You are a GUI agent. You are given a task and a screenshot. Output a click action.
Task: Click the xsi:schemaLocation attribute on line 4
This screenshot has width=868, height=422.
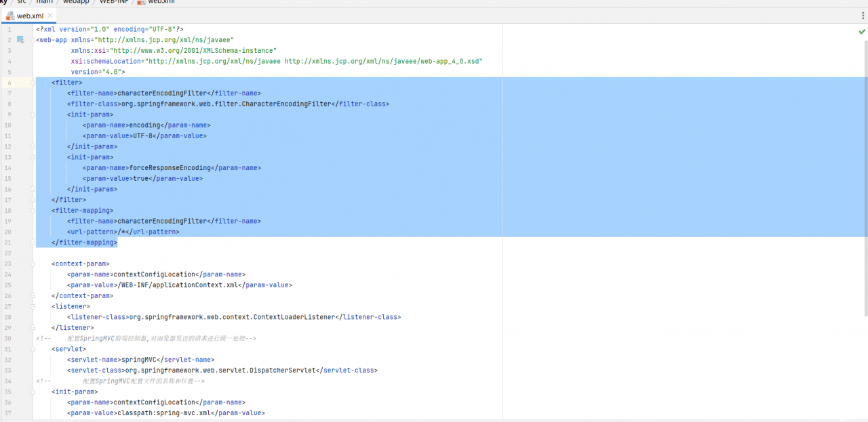[x=277, y=61]
